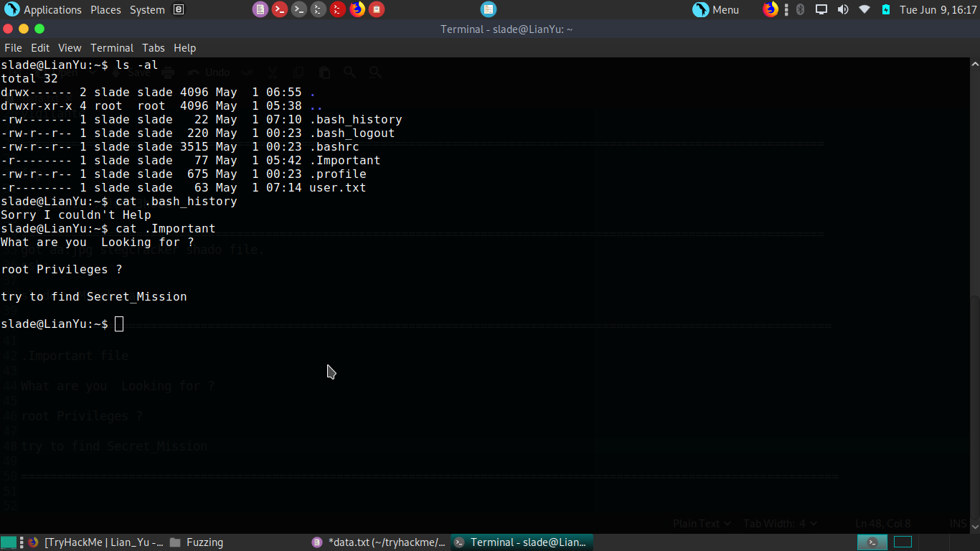The width and height of the screenshot is (980, 551).
Task: Expand the Places menu
Action: coord(105,9)
